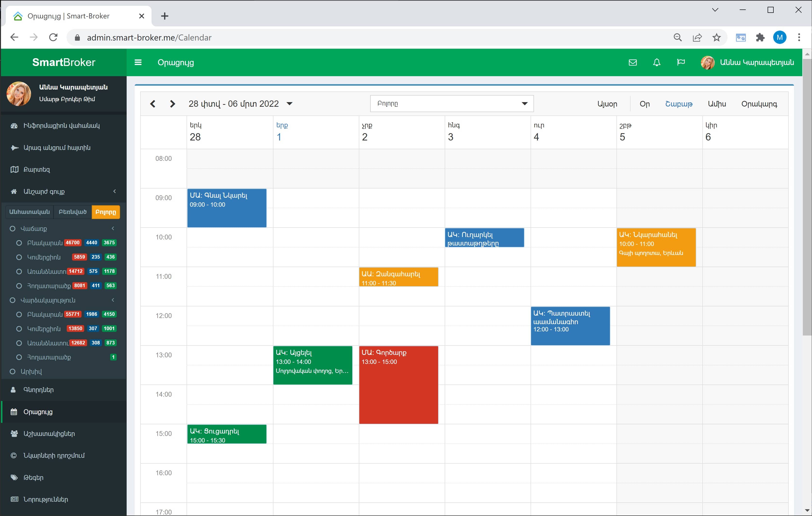Switch to Բեռնված tab

(x=73, y=212)
